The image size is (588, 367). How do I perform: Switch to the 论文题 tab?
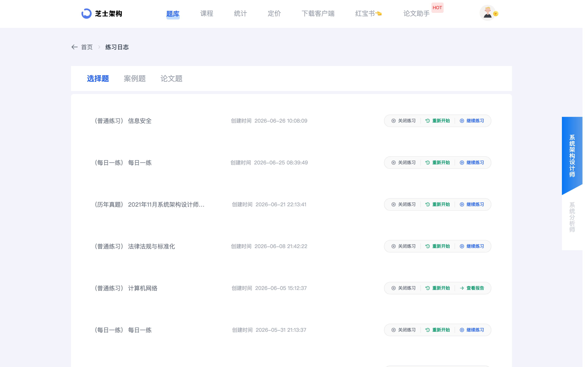pos(171,79)
